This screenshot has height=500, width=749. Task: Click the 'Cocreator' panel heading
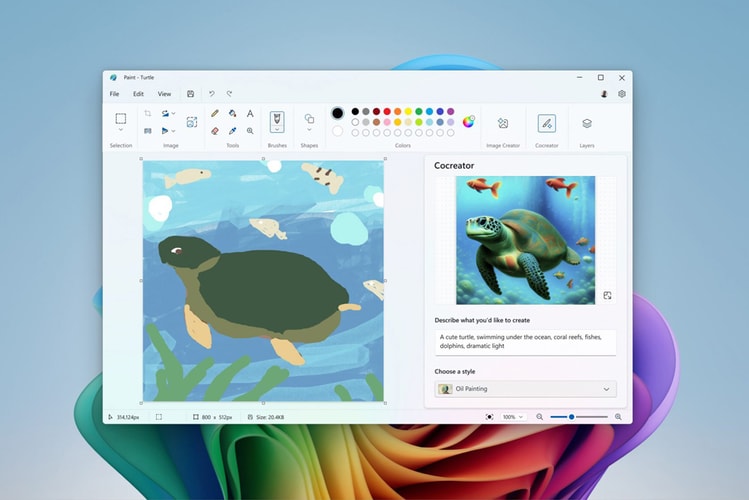pos(454,165)
